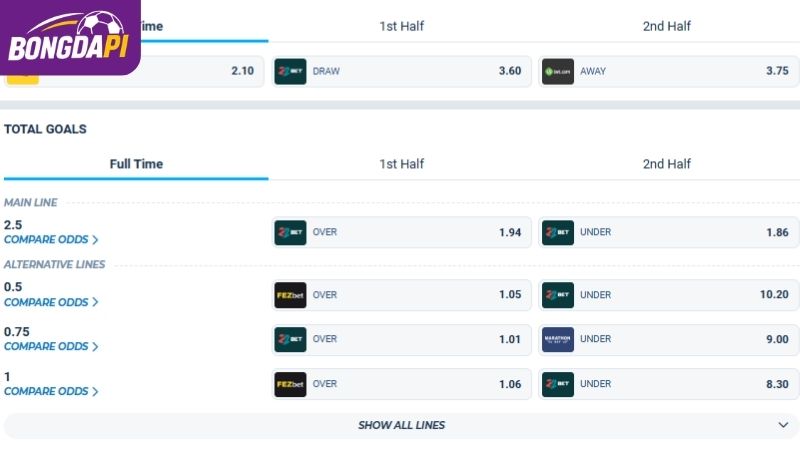The width and height of the screenshot is (800, 450).
Task: Open Compare Odds arrow for 0.75 line
Action: tap(95, 347)
